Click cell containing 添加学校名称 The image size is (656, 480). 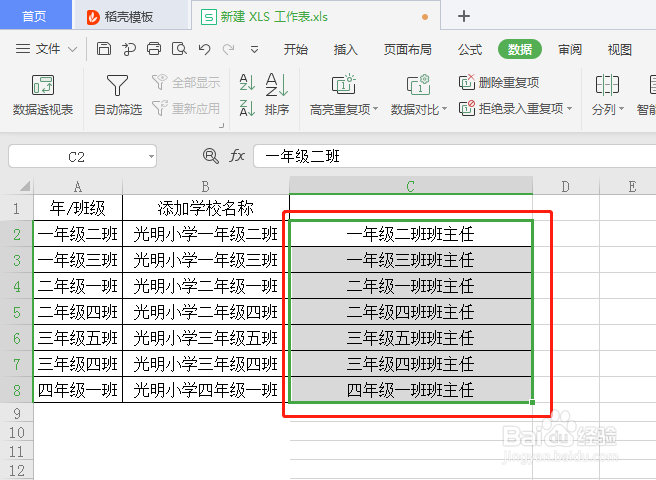click(205, 208)
